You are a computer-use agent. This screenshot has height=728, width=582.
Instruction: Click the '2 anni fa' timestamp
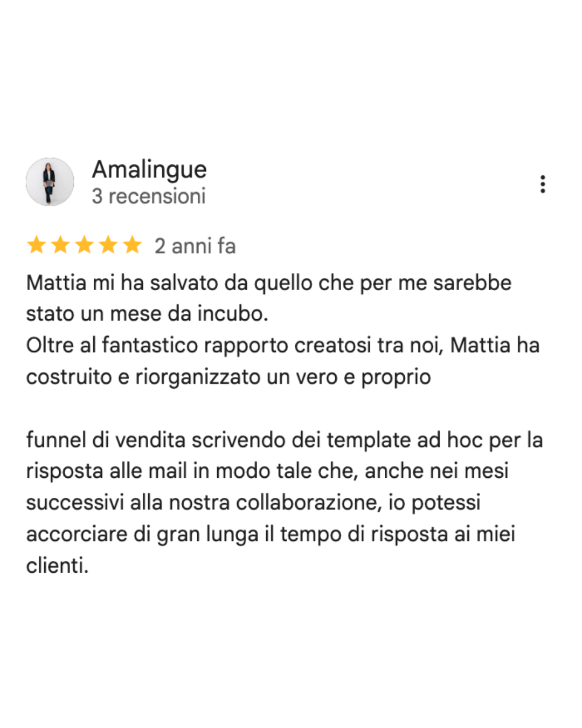point(195,246)
